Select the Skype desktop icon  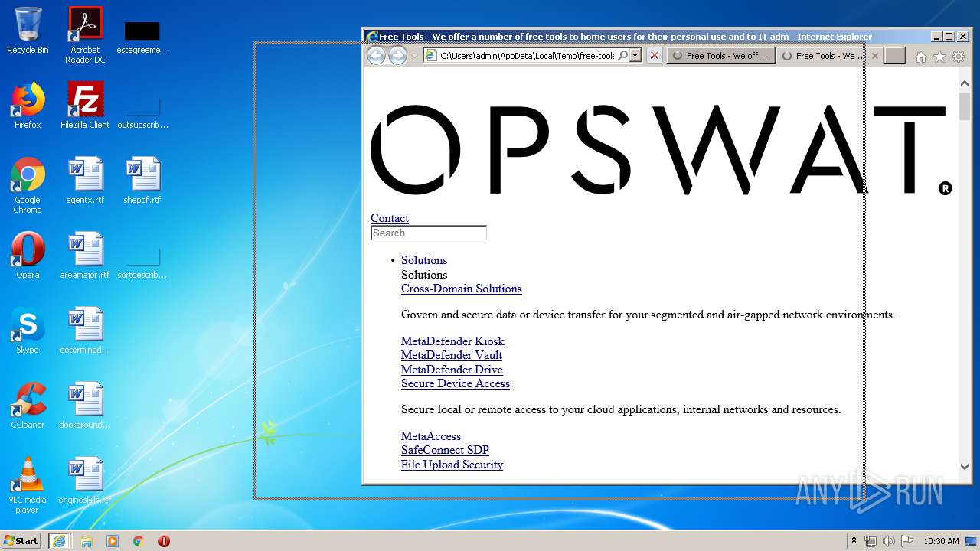pos(28,331)
